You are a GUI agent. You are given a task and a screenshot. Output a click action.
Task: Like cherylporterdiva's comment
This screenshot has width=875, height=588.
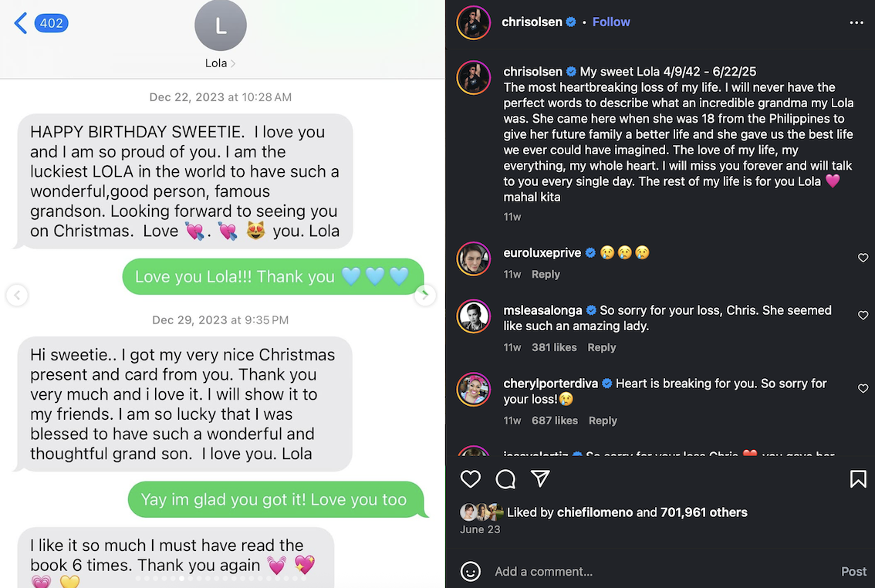coord(863,389)
